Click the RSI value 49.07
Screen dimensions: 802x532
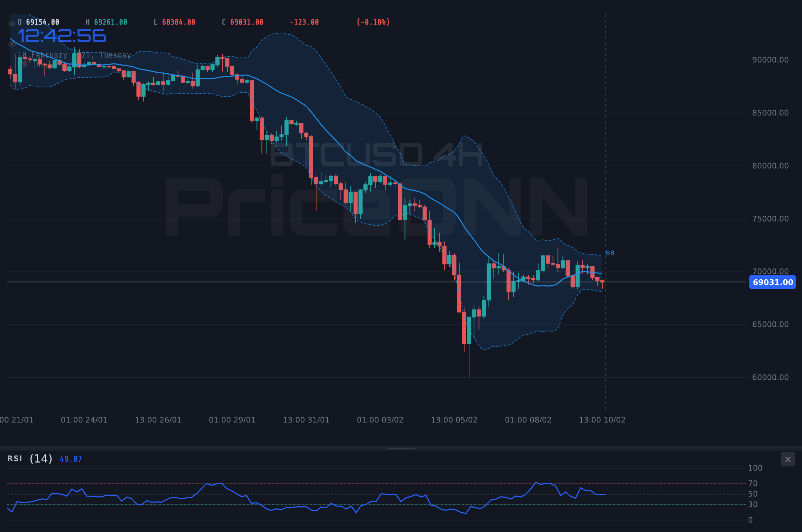(71, 459)
